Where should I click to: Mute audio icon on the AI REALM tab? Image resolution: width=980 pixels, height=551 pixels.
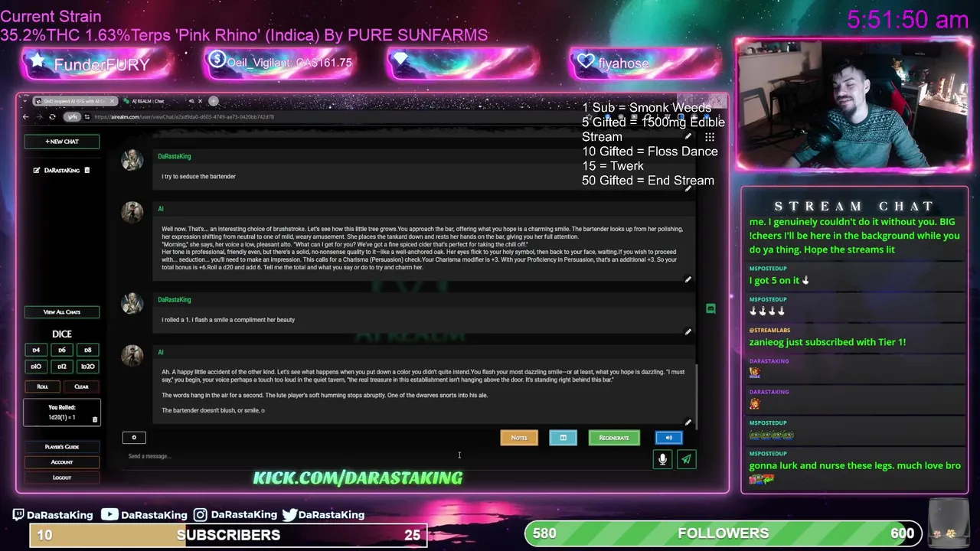click(x=191, y=101)
